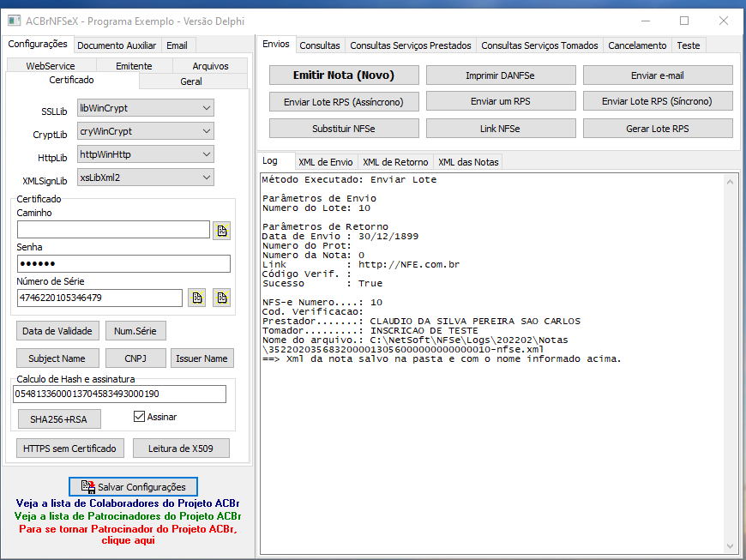The height and width of the screenshot is (560, 746).
Task: Click the Num.Série button
Action: pos(135,331)
